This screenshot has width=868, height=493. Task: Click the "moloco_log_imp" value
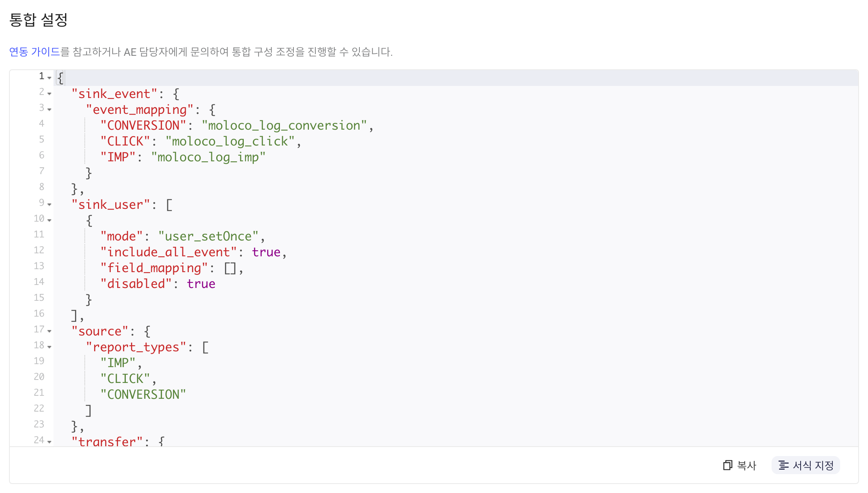(x=208, y=157)
